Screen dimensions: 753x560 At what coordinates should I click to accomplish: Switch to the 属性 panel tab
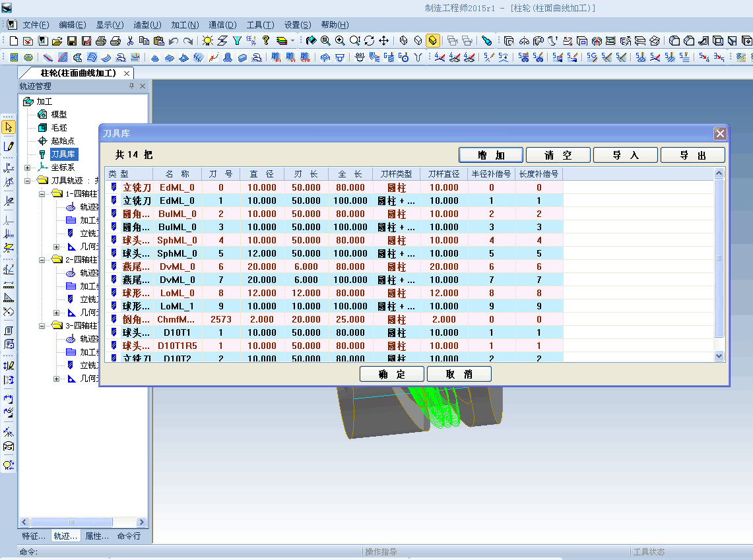point(97,536)
